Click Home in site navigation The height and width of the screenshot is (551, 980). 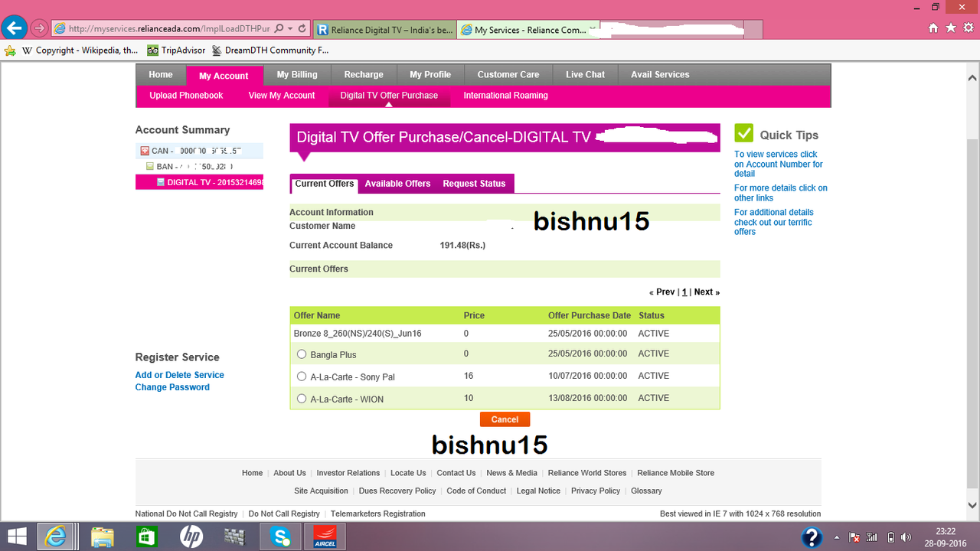pos(161,74)
